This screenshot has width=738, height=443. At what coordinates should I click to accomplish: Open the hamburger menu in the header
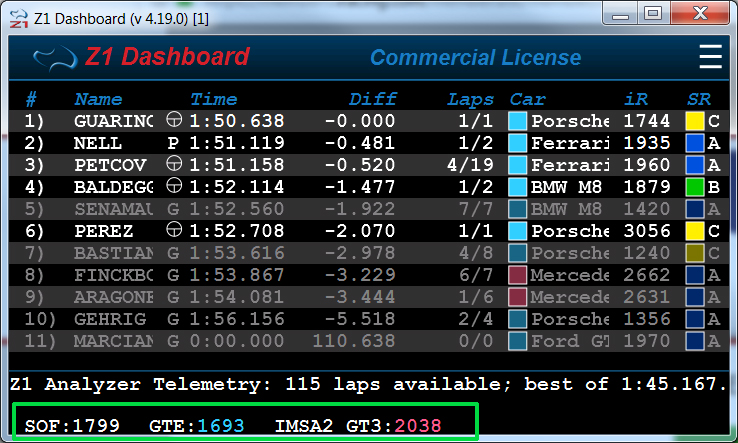710,56
